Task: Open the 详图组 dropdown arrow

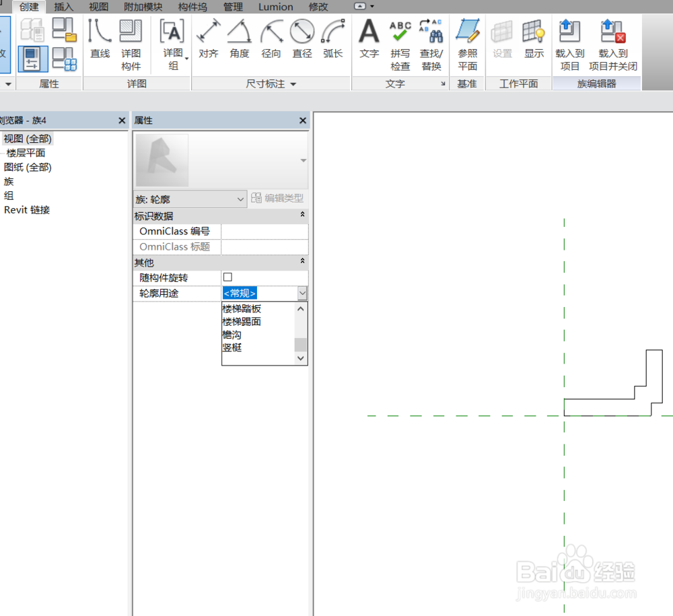Action: coord(186,59)
